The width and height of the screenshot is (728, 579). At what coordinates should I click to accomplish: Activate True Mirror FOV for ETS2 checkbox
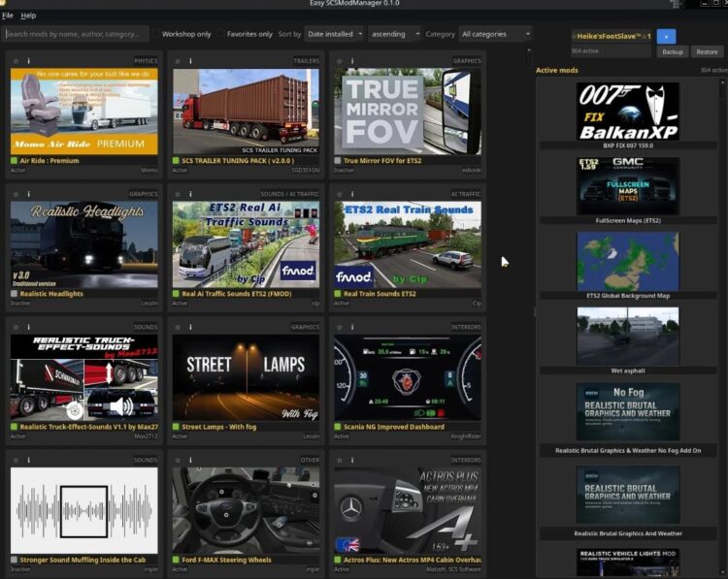(x=338, y=161)
